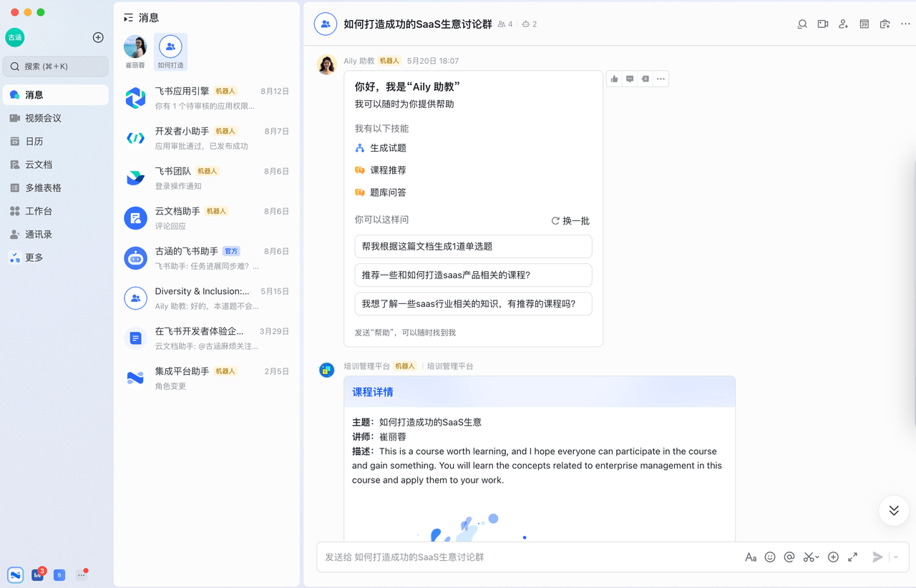The width and height of the screenshot is (916, 588).
Task: Open 通讯录 in the sidebar
Action: pos(56,235)
